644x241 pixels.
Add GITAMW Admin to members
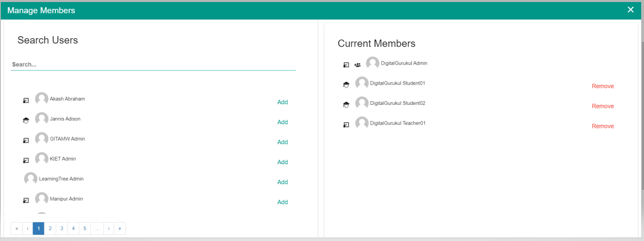tap(282, 142)
